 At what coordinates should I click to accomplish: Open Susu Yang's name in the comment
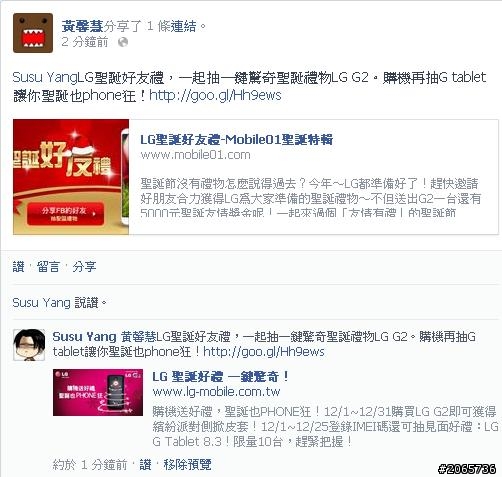tap(84, 337)
